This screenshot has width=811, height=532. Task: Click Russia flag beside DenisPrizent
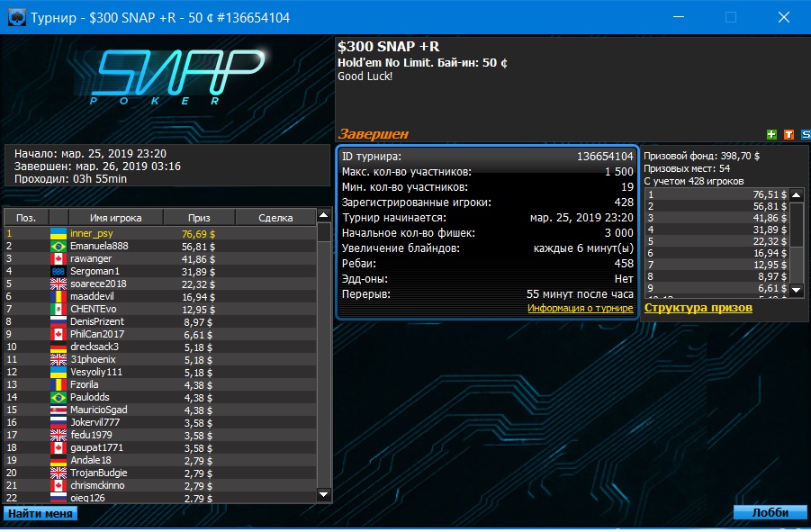(x=59, y=321)
